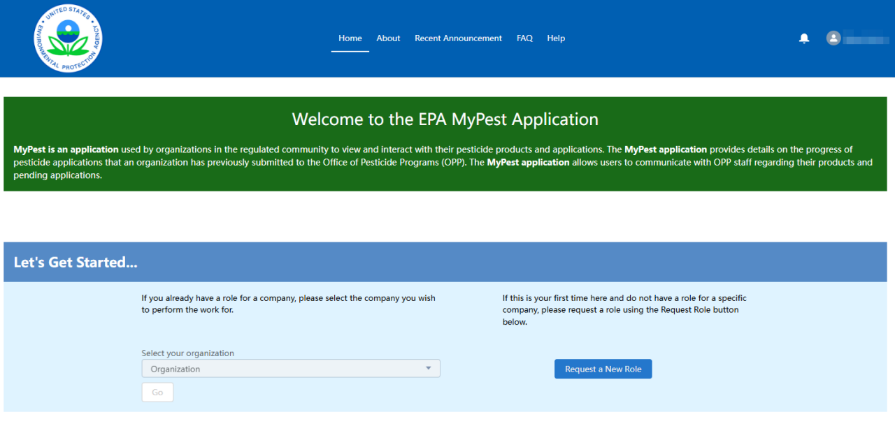Expand the Organization dropdown
Image resolution: width=896 pixels, height=427 pixels.
click(291, 369)
